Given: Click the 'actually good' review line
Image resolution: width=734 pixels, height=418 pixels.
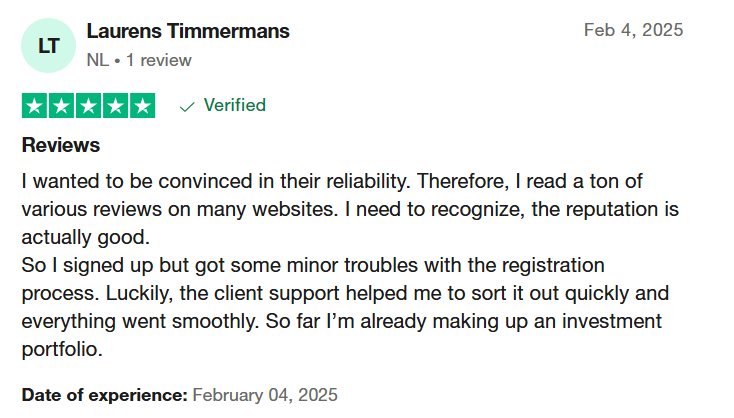Looking at the screenshot, I should [x=86, y=237].
